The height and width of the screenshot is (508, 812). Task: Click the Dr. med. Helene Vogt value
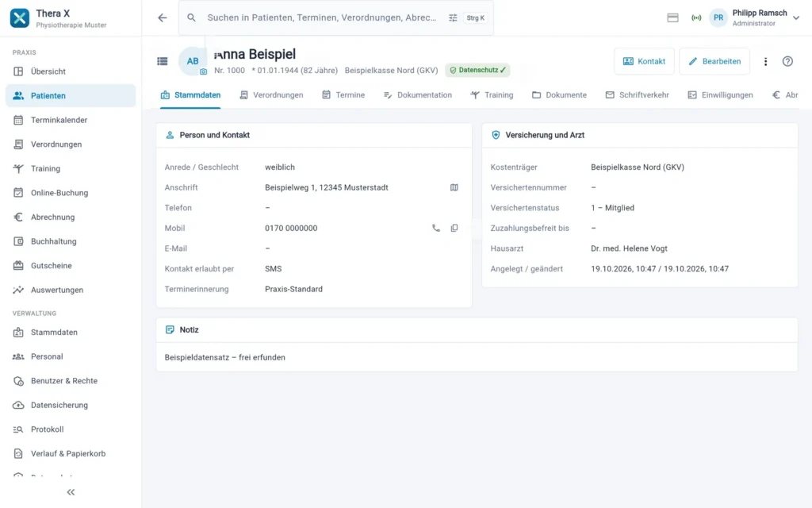(629, 248)
